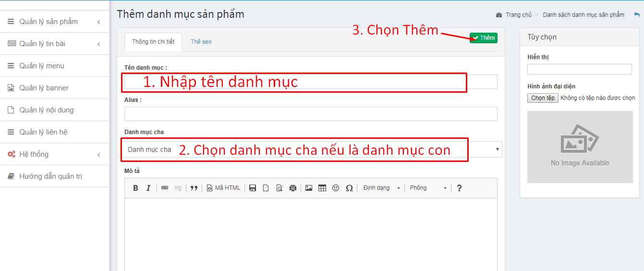644x271 pixels.
Task: Click inside the Mô tả editor text area
Action: coord(311,234)
